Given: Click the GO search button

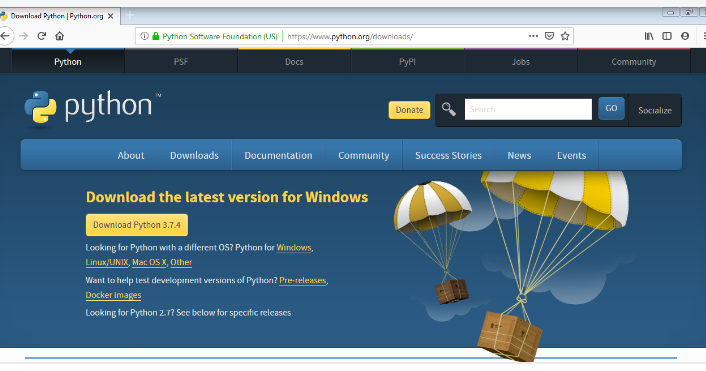Looking at the screenshot, I should coord(611,109).
